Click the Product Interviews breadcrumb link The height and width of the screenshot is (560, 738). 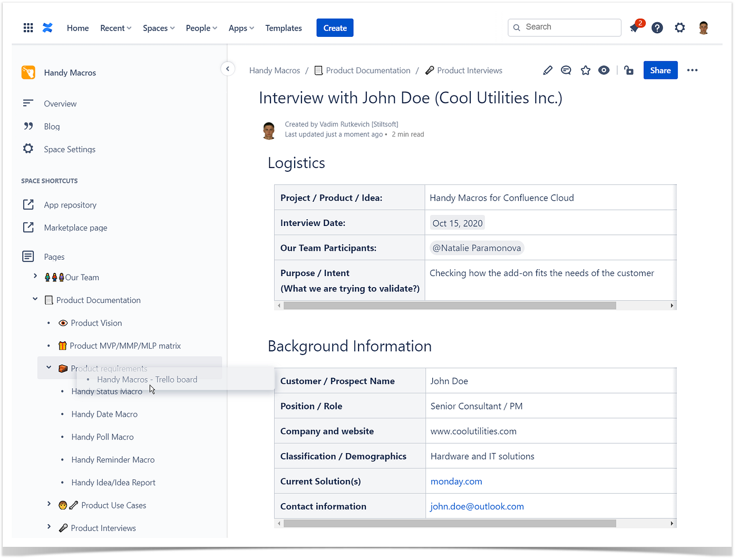(470, 71)
